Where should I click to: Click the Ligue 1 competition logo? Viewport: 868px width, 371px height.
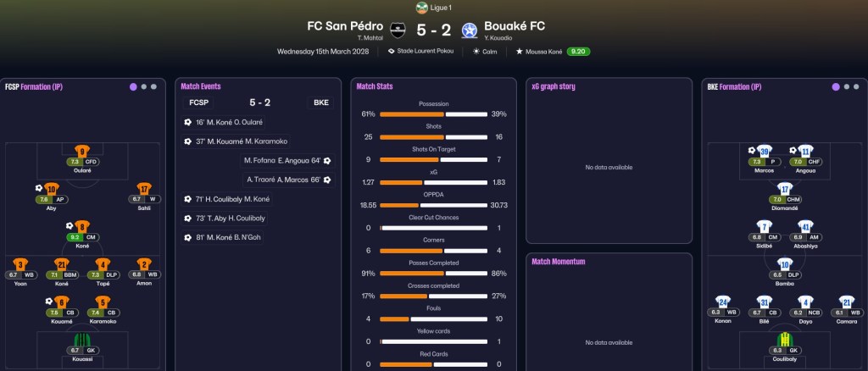(422, 8)
